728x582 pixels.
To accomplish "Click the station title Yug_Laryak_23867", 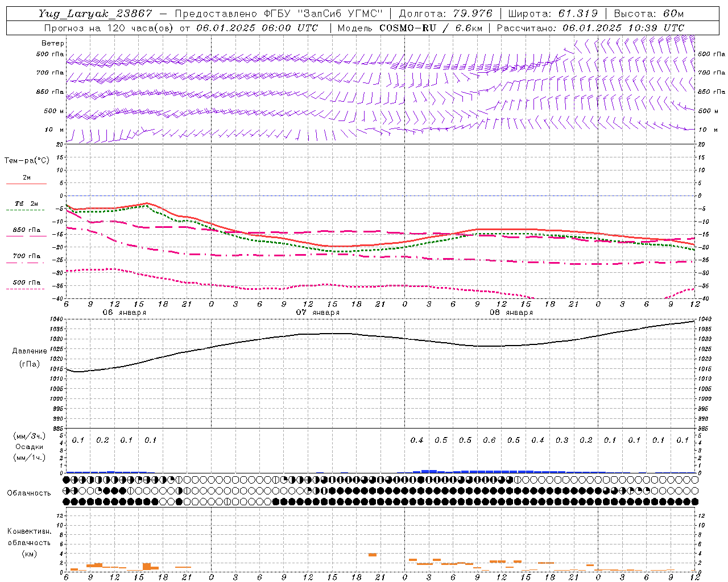I will (x=95, y=14).
